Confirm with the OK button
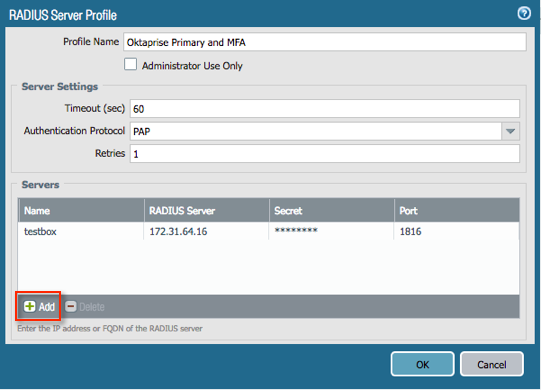The width and height of the screenshot is (541, 390). click(x=422, y=364)
